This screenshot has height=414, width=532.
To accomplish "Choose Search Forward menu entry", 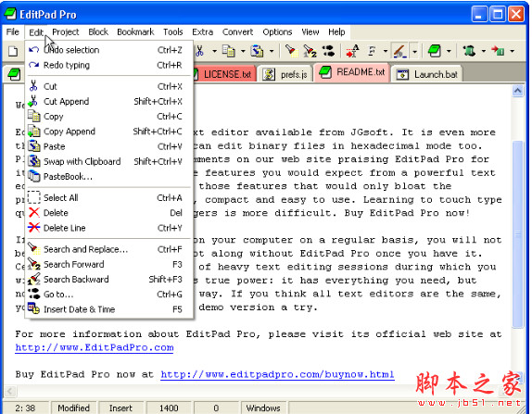I will pos(109,264).
